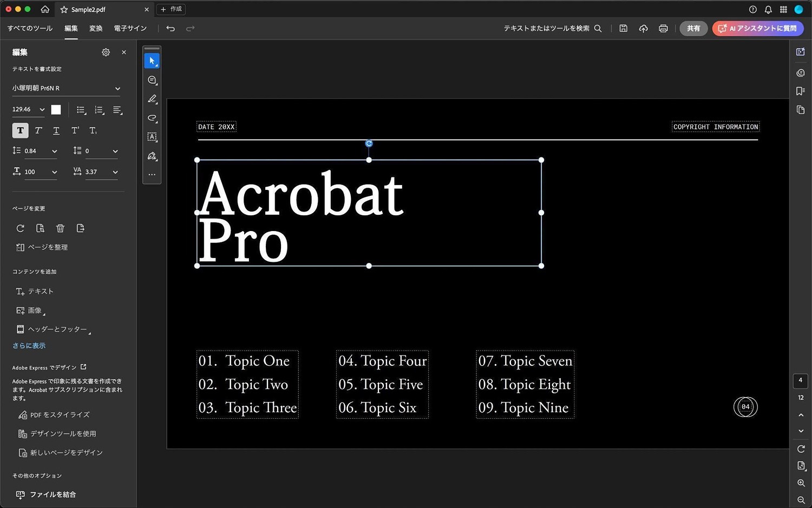The image size is (812, 508).
Task: Open the 電子サイン tab
Action: click(x=130, y=29)
